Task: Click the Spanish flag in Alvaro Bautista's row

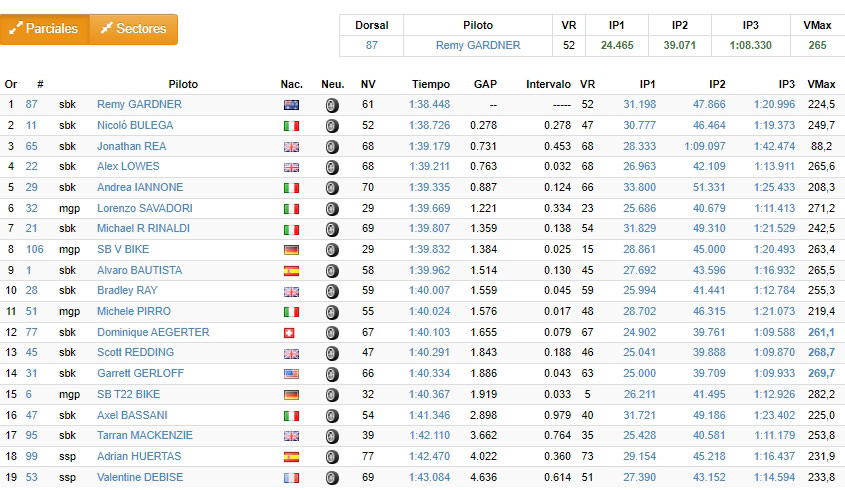Action: (x=291, y=270)
